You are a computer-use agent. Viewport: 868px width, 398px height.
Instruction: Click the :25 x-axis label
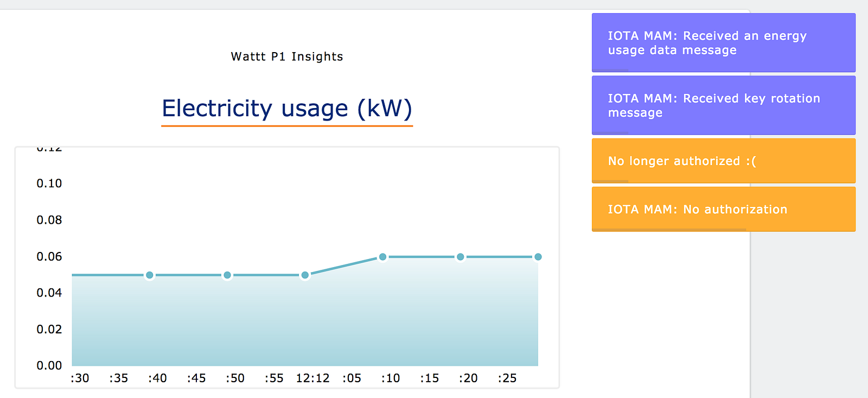point(507,378)
